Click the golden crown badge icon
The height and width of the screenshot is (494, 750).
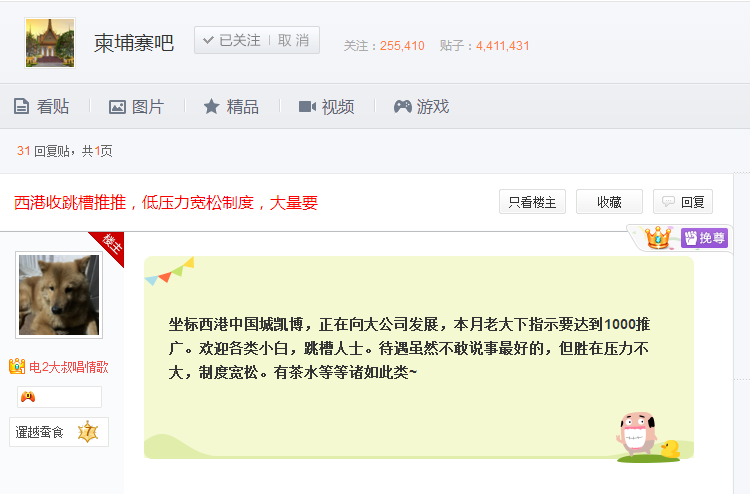[x=658, y=238]
